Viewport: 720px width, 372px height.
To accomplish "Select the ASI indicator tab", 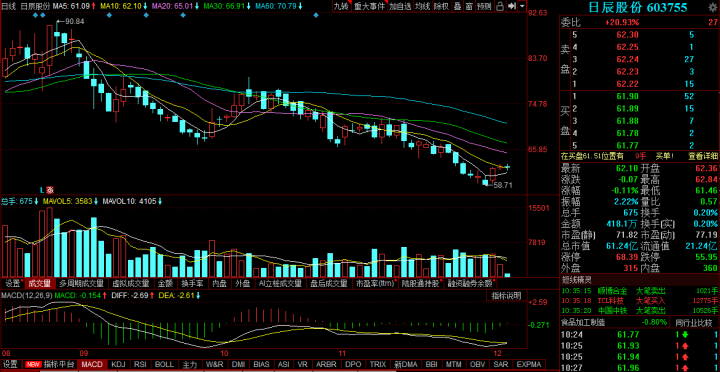I will pyautogui.click(x=284, y=365).
